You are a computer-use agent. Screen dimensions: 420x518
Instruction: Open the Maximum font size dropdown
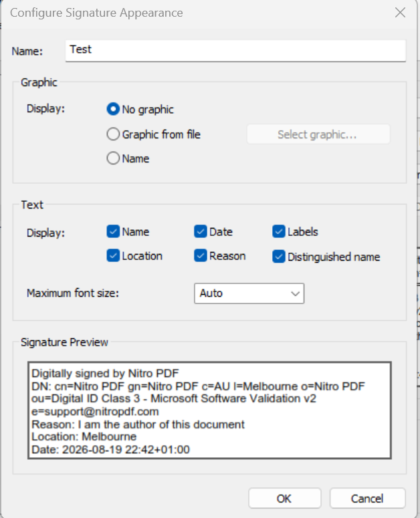click(249, 293)
